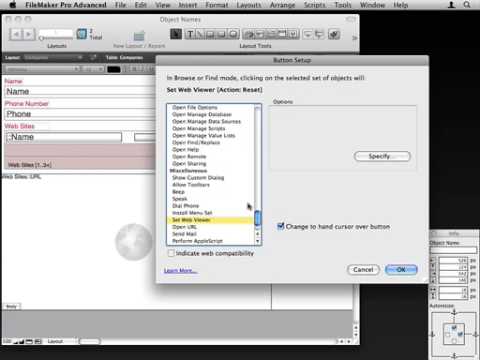Toggle Autosize right anchor checkbox
480x360 pixels.
[x=460, y=334]
